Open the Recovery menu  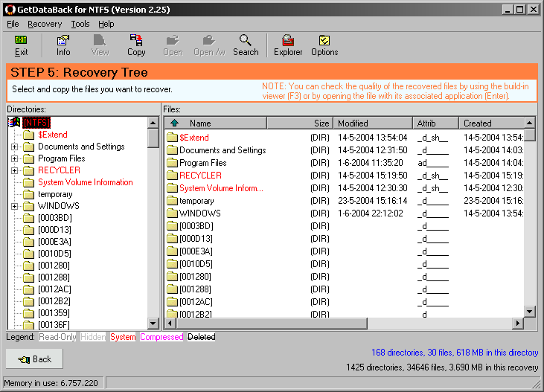(x=45, y=24)
